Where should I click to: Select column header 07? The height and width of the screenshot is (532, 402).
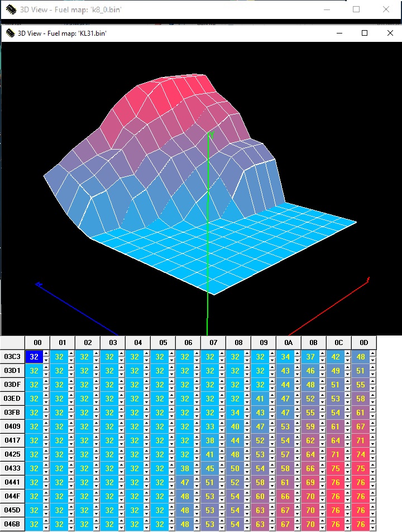[213, 342]
